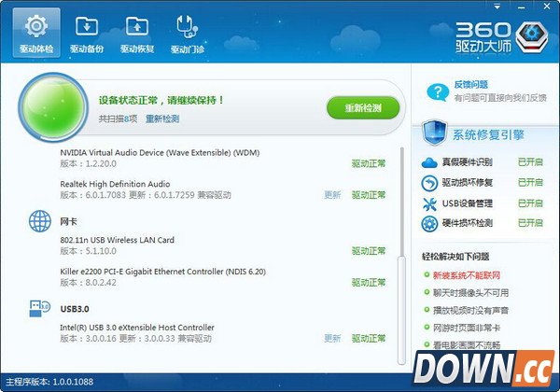The image size is (560, 392).
Task: Click the 网卡 globe icon
Action: tap(40, 222)
